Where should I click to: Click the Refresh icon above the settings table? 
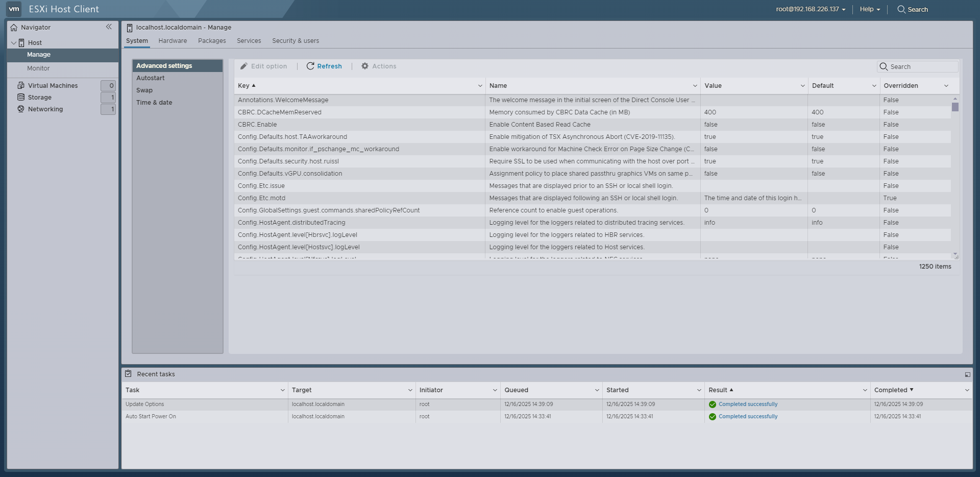point(310,66)
